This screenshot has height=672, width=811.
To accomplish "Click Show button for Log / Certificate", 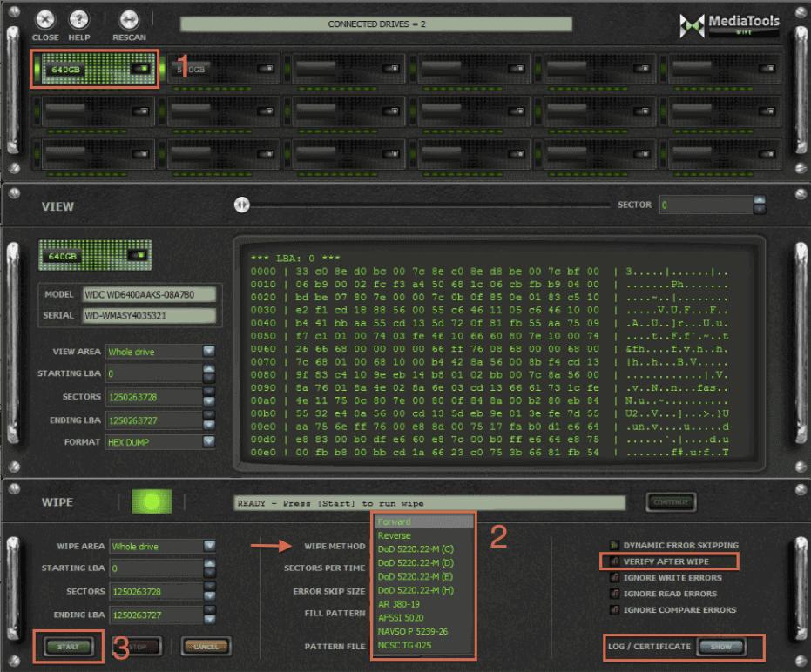I will 720,647.
